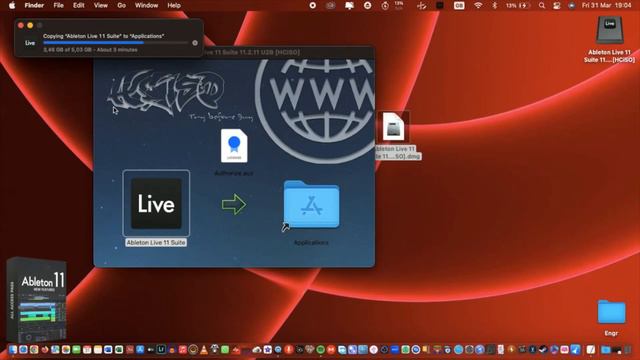Click the Live icon in copy dialog
Viewport: 640px width, 360px height.
point(30,43)
